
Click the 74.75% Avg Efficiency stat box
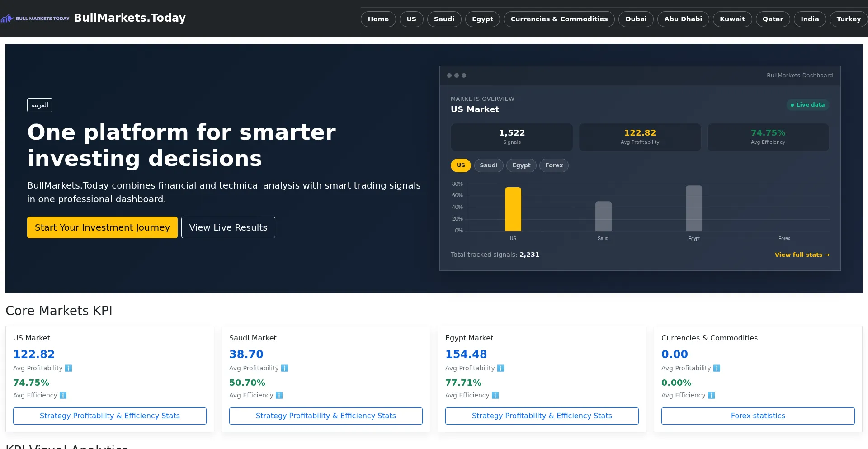[x=768, y=137]
